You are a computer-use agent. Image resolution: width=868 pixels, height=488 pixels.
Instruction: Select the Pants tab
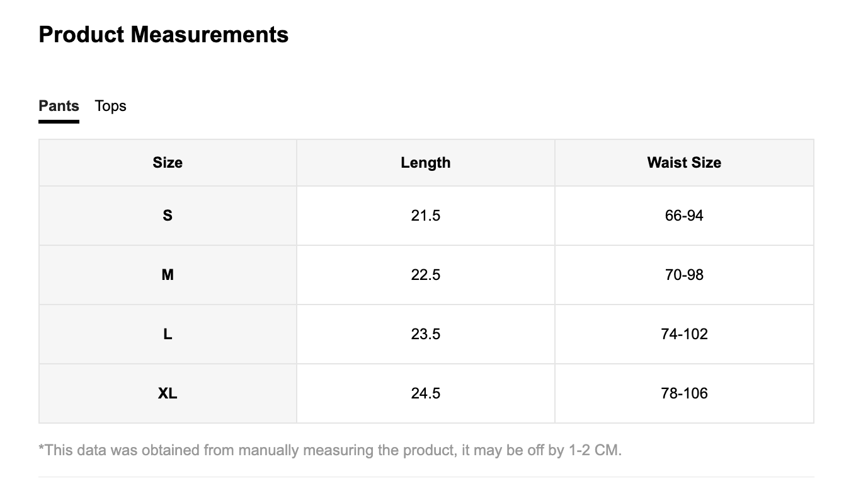point(59,106)
